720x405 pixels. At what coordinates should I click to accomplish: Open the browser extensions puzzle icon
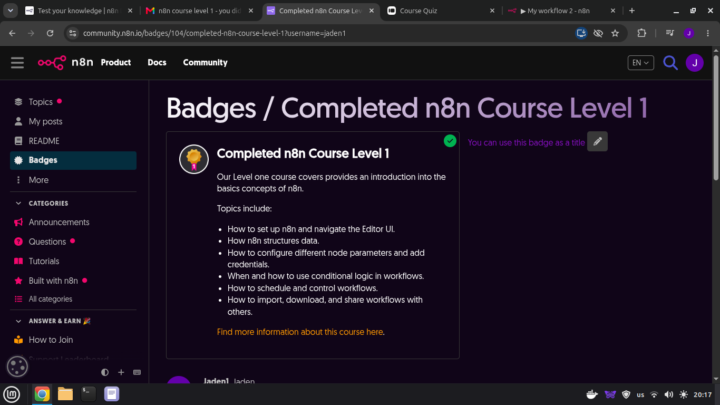(x=641, y=33)
